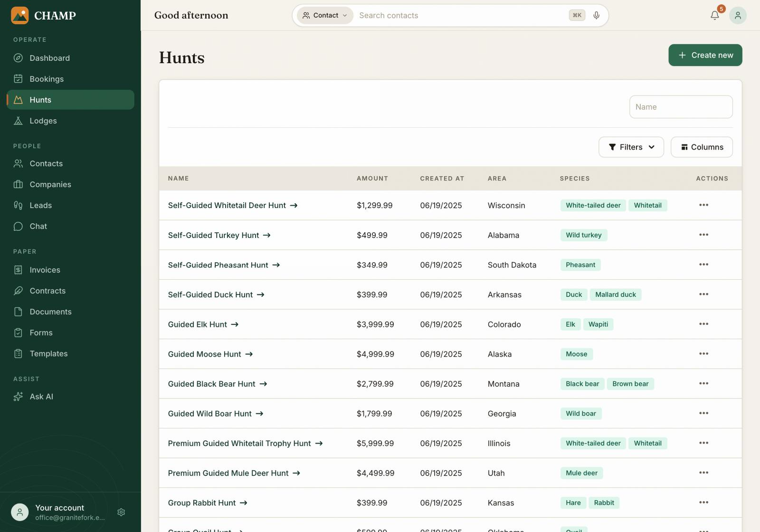Sort by the Amount column header
Screen dimensions: 760x532
[x=372, y=179]
